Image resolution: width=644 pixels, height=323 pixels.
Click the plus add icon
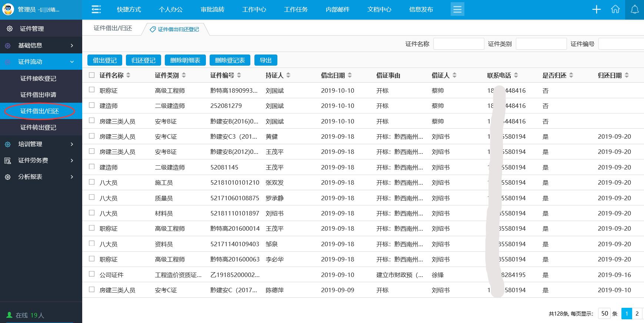coord(596,9)
